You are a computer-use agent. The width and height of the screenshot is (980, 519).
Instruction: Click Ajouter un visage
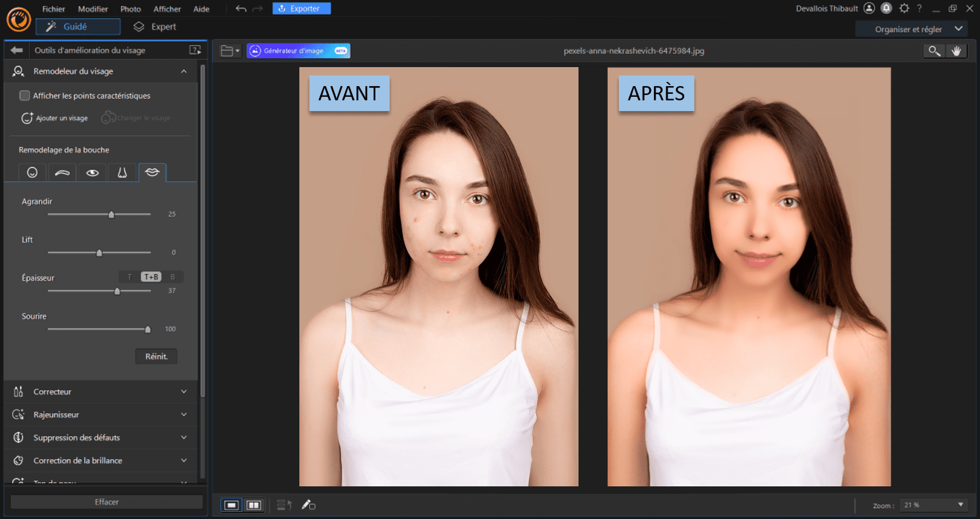coord(55,118)
